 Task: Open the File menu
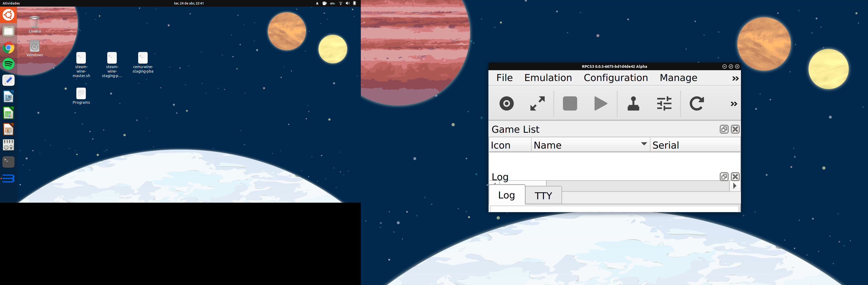(504, 78)
